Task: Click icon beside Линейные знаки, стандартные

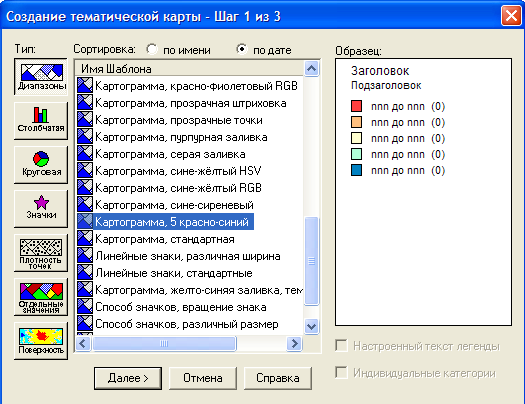Action: (85, 273)
